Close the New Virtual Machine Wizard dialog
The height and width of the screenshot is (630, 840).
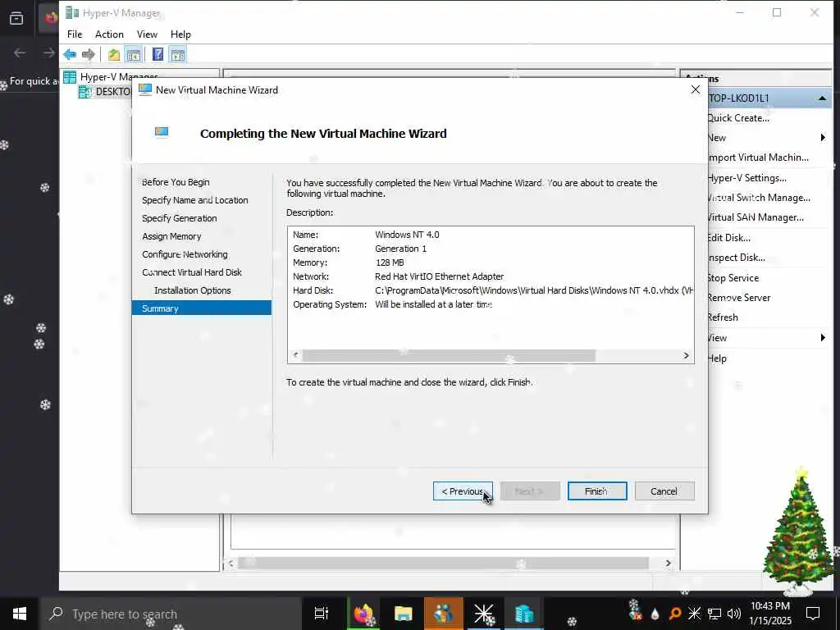(x=696, y=89)
